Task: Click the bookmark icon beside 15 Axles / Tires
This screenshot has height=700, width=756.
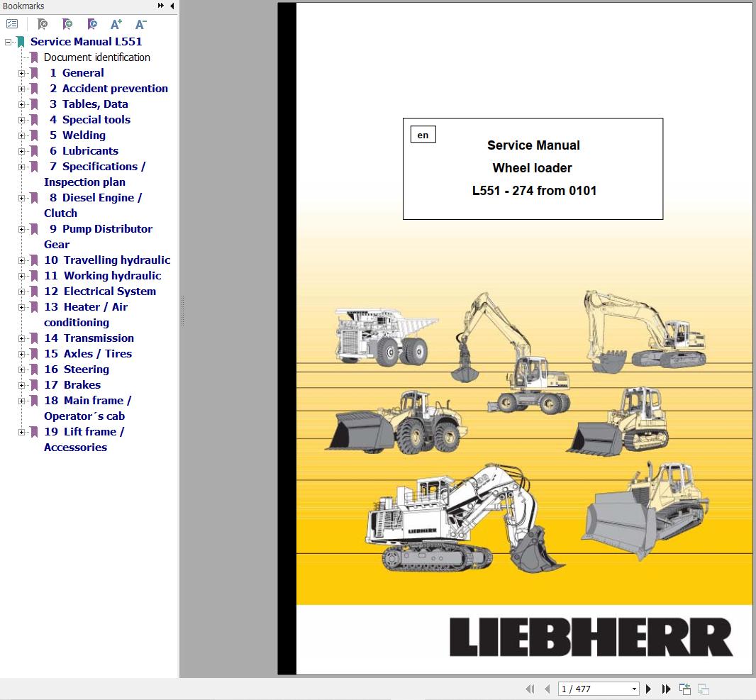Action: tap(34, 354)
